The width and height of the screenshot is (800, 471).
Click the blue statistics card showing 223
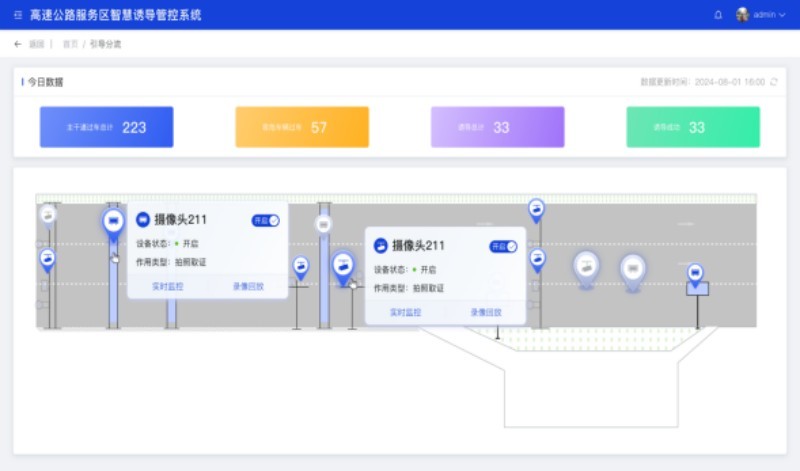(x=106, y=127)
